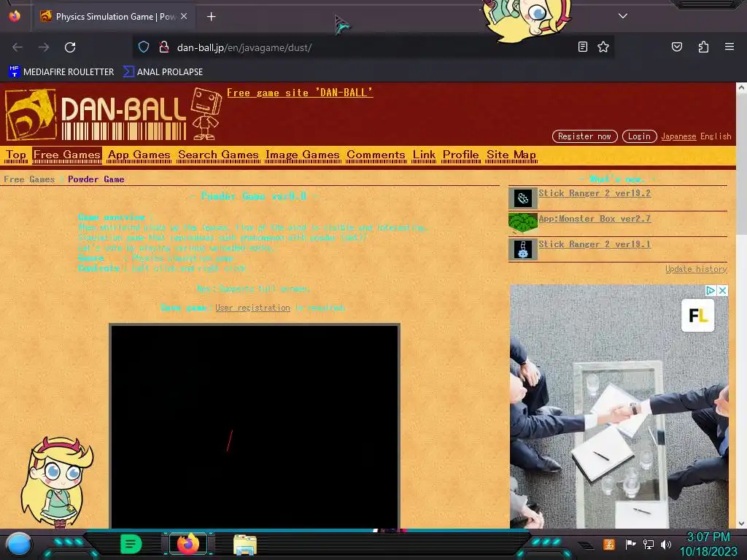Click Stick Ranger 2 ver19.2 thumbnail
This screenshot has width=747, height=560.
(523, 198)
